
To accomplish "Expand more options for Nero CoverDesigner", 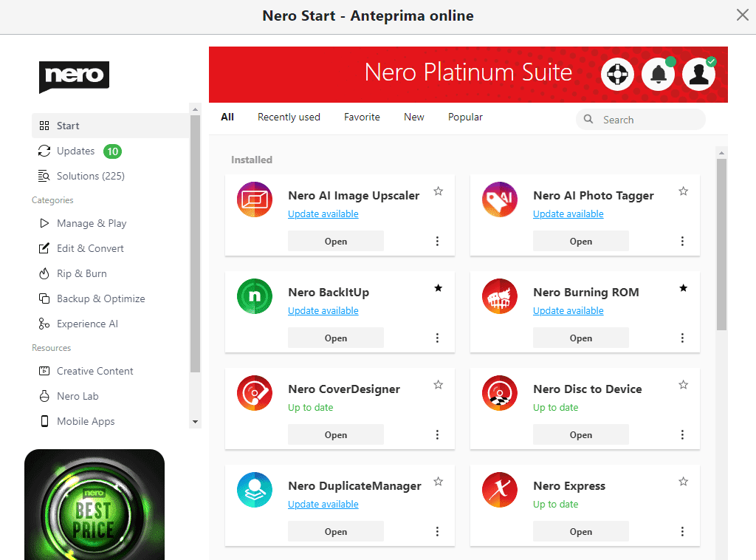I will click(437, 434).
